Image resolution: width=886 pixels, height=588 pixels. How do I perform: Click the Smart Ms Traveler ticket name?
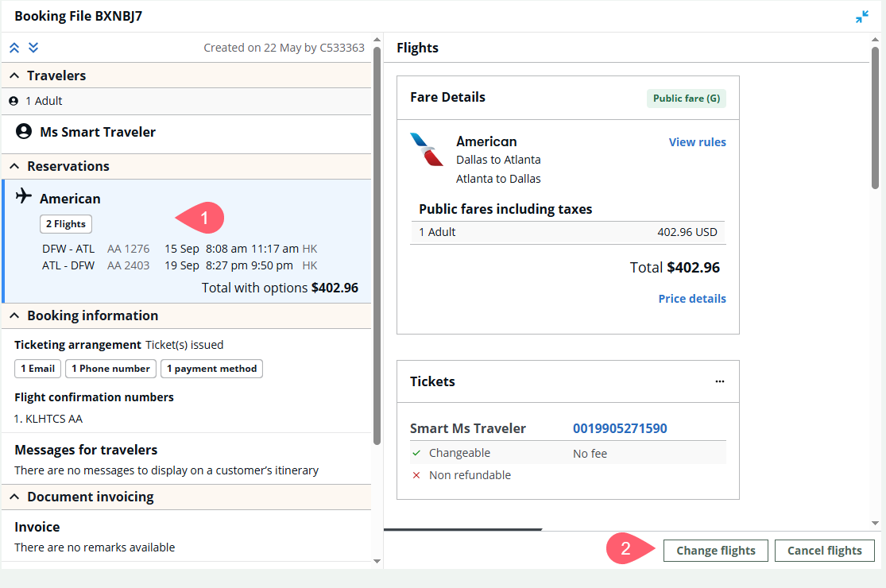(x=468, y=429)
